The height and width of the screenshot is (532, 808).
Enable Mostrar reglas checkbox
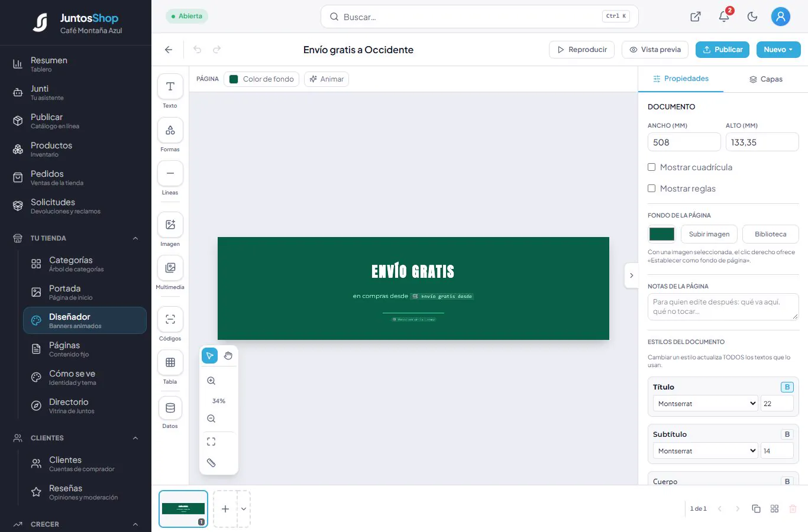click(x=652, y=189)
